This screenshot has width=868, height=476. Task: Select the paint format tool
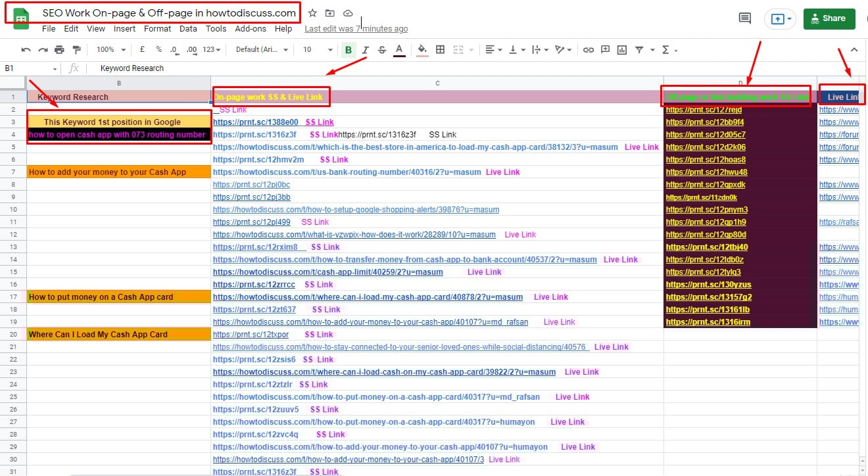click(x=76, y=49)
